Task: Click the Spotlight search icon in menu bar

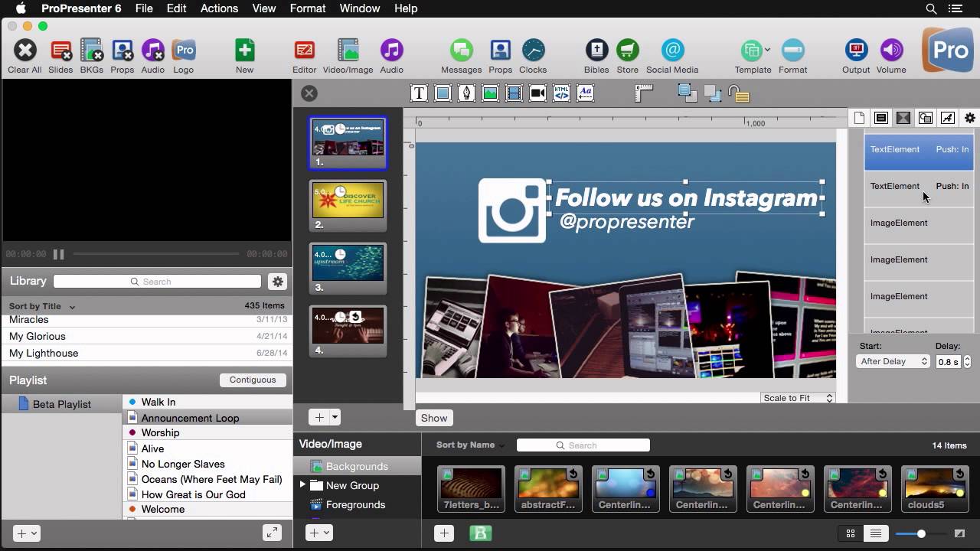Action: click(931, 8)
